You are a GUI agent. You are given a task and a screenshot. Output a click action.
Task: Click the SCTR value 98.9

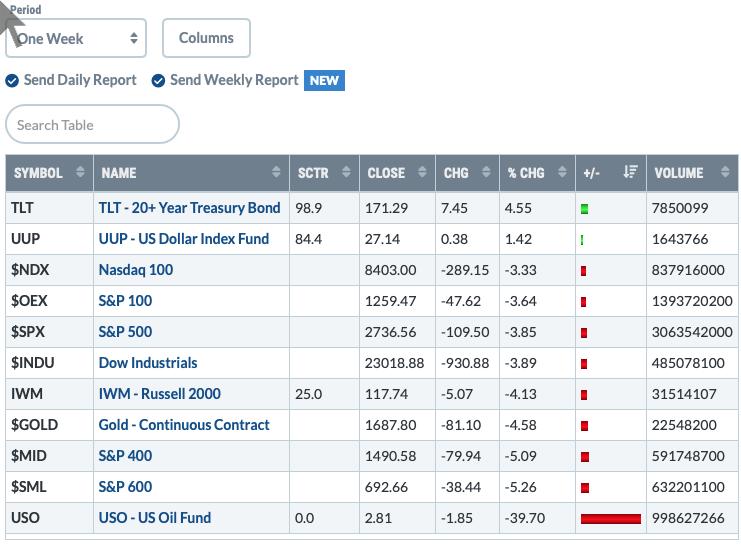[309, 208]
